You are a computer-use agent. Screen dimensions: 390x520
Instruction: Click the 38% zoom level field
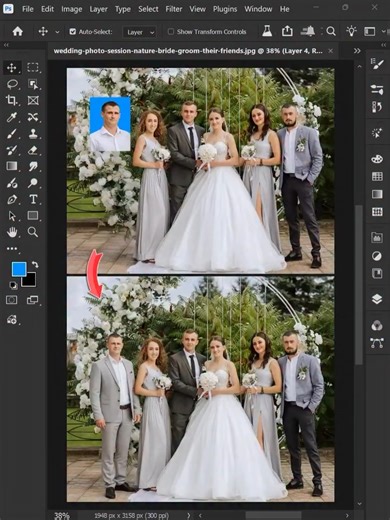click(62, 516)
